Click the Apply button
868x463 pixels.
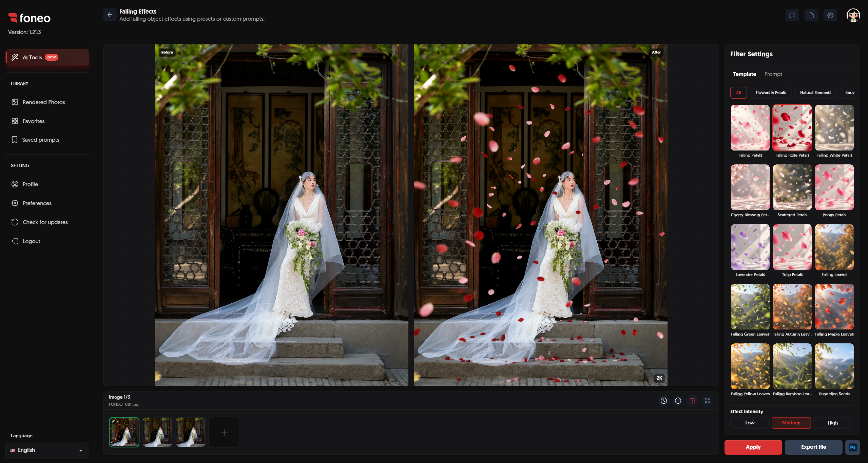tap(753, 447)
